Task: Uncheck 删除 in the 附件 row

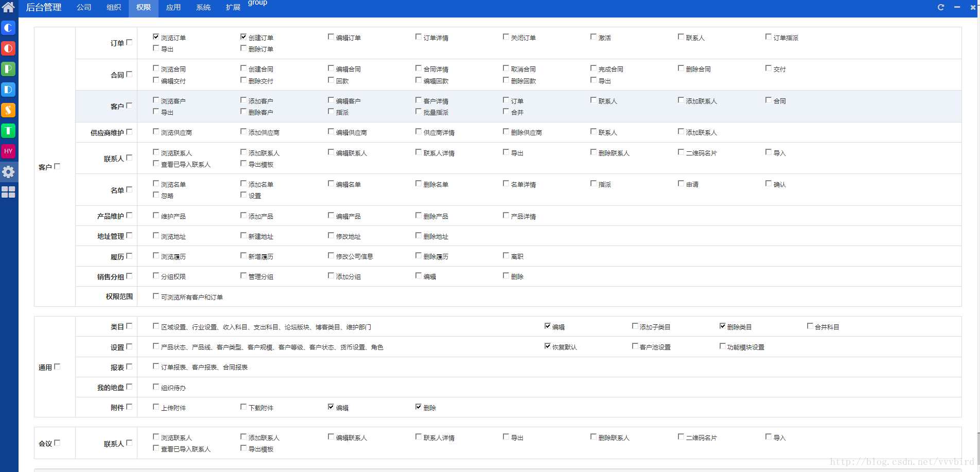Action: [x=418, y=407]
